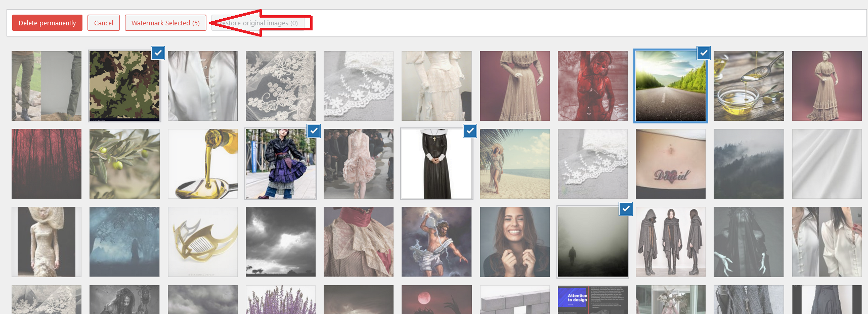The image size is (868, 314).
Task: Deselect checkmark on nun black dress image
Action: tap(470, 130)
